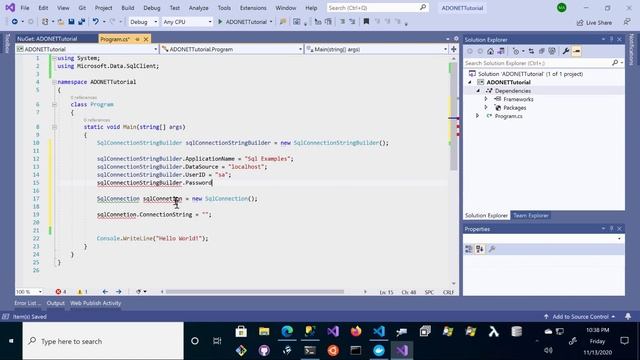Click the warnings count indicator
640x360 pixels.
point(82,291)
